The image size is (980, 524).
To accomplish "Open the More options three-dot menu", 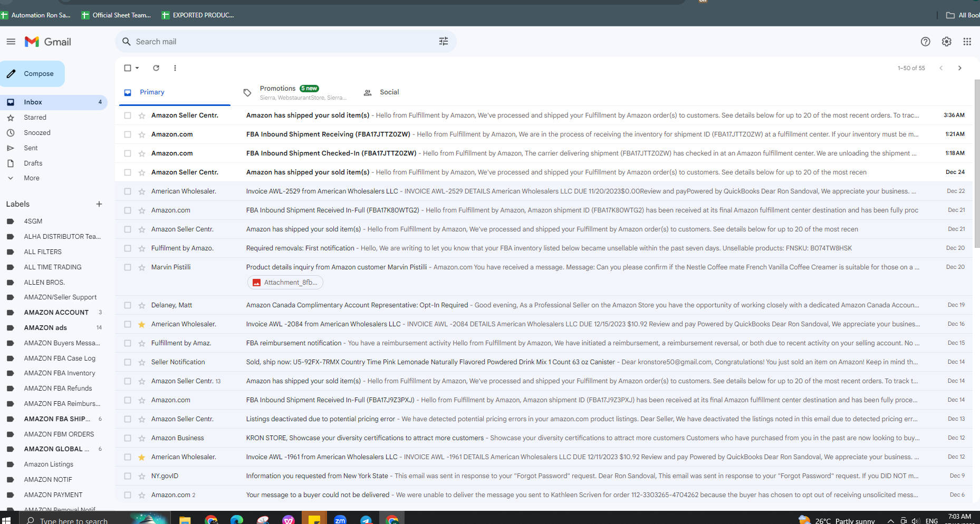I will (175, 68).
